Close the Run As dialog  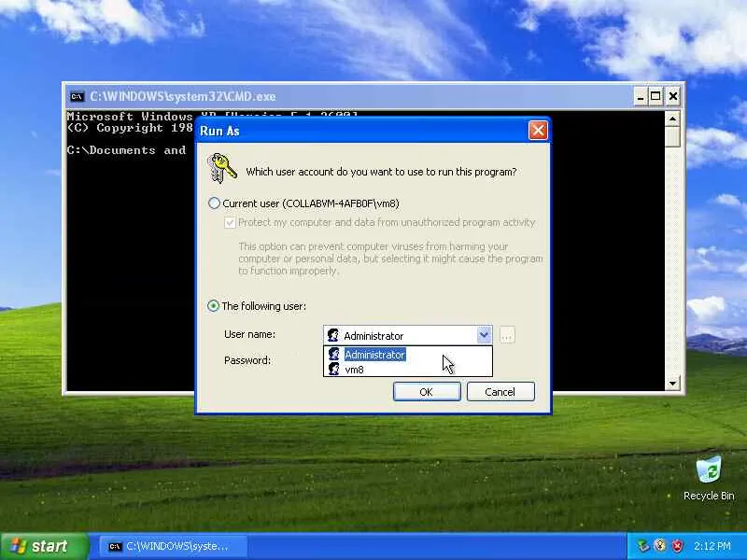[x=538, y=130]
